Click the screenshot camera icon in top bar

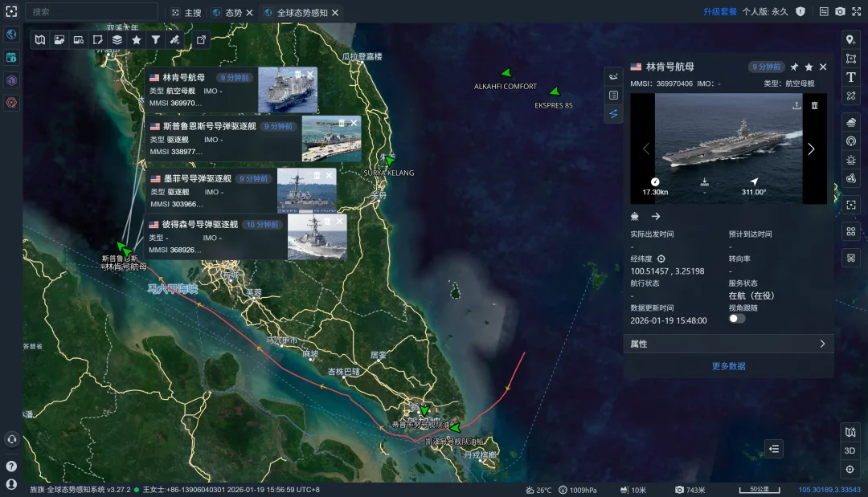pos(840,12)
